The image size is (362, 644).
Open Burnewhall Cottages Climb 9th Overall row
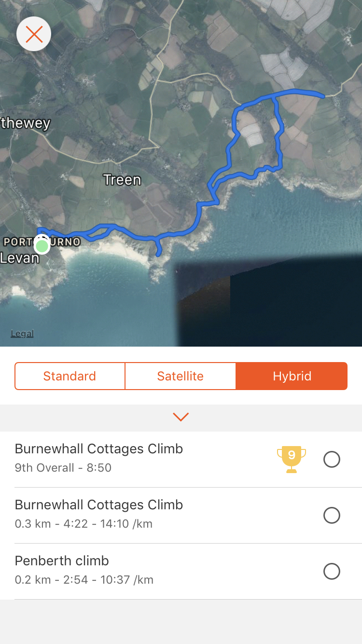181,459
